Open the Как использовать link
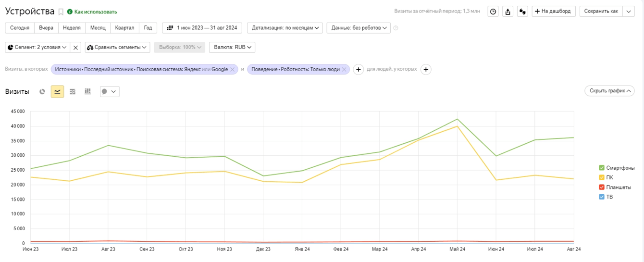 coord(95,12)
